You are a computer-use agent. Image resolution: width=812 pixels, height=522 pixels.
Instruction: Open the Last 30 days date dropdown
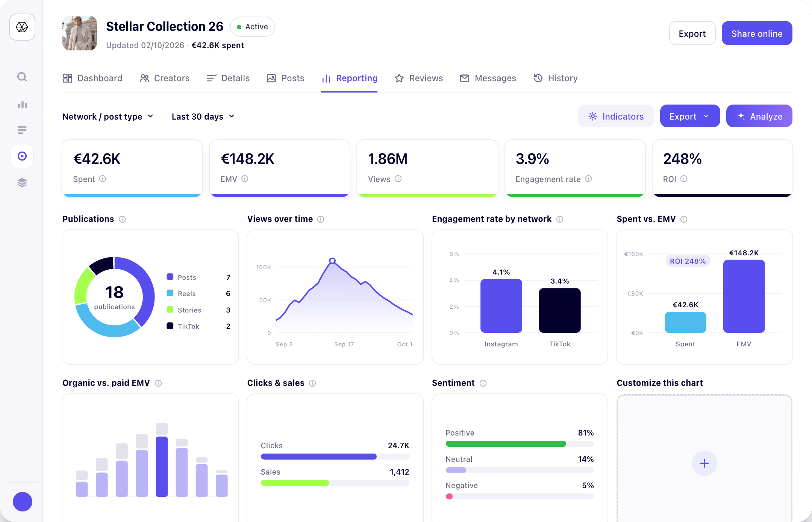203,117
